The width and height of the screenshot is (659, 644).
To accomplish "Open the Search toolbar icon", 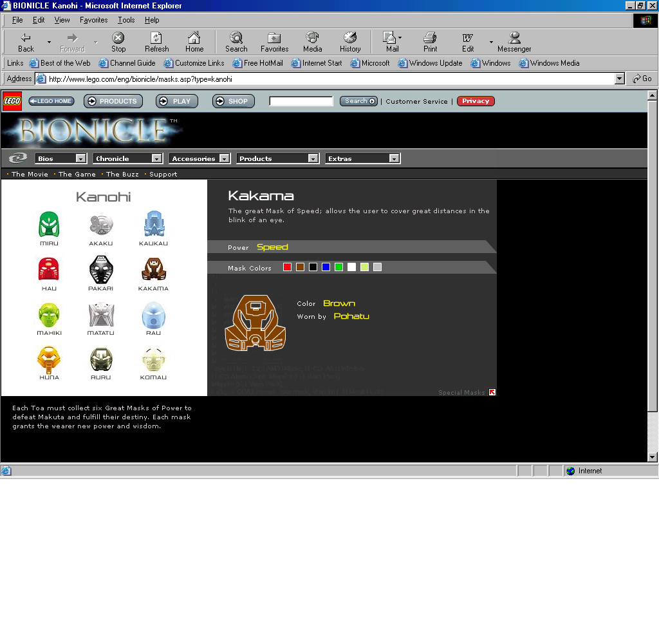I will click(x=236, y=42).
